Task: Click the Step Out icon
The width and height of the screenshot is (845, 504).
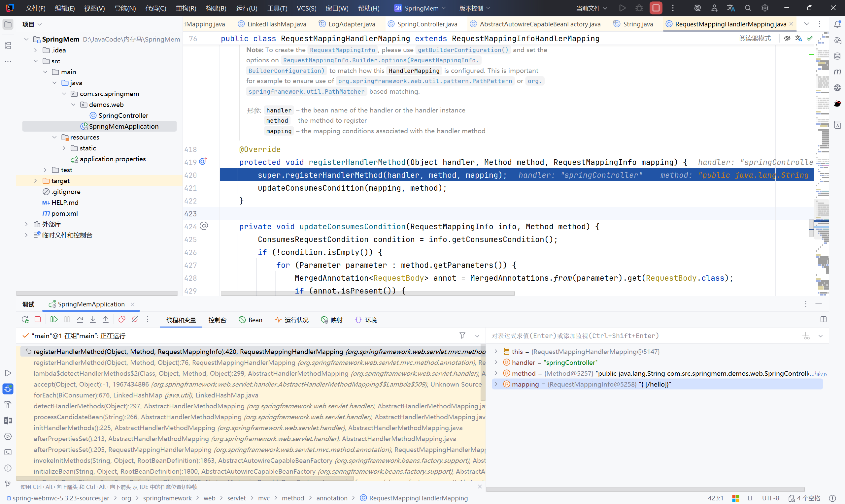Action: pos(106,320)
